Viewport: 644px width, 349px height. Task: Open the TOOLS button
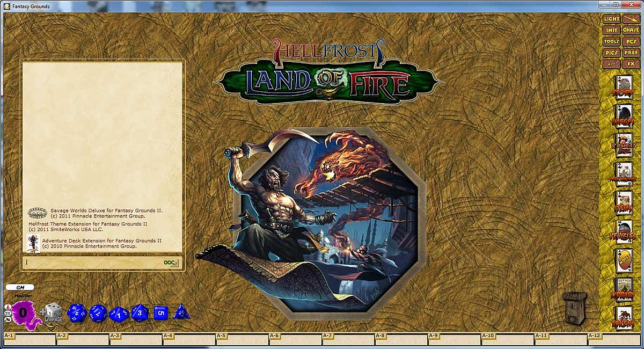(x=611, y=41)
